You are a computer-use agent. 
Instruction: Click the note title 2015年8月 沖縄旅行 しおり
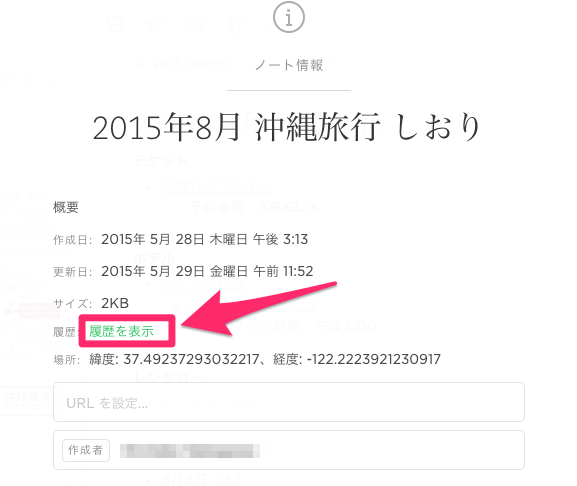point(287,127)
